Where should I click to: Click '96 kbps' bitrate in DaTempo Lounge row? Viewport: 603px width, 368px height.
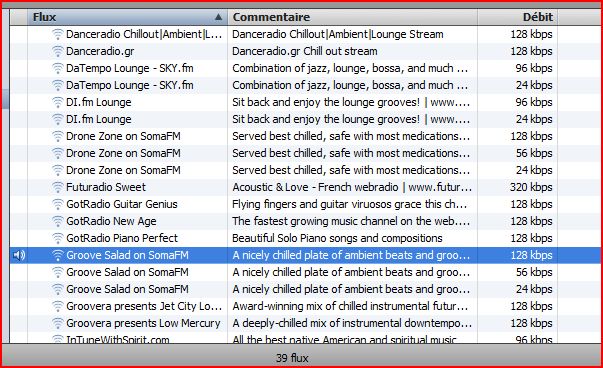tap(534, 68)
